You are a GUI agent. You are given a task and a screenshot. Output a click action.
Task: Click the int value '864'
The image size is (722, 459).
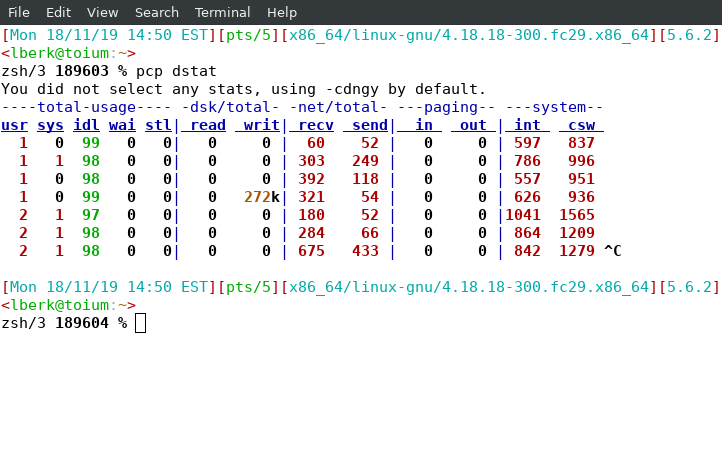point(527,233)
